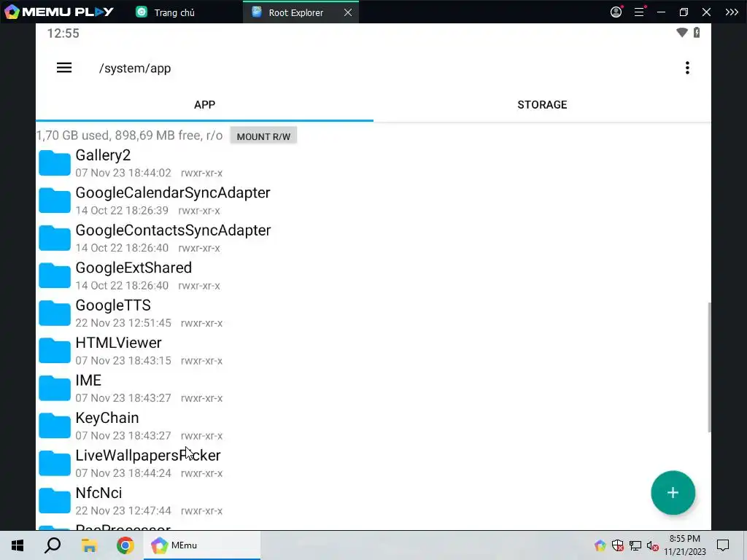747x560 pixels.
Task: Open the Windows notification center
Action: tap(723, 545)
